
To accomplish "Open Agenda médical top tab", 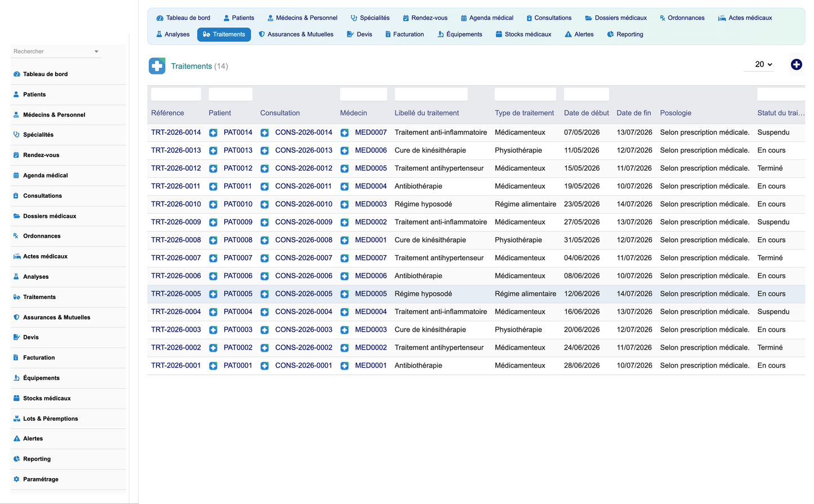I will coord(487,18).
